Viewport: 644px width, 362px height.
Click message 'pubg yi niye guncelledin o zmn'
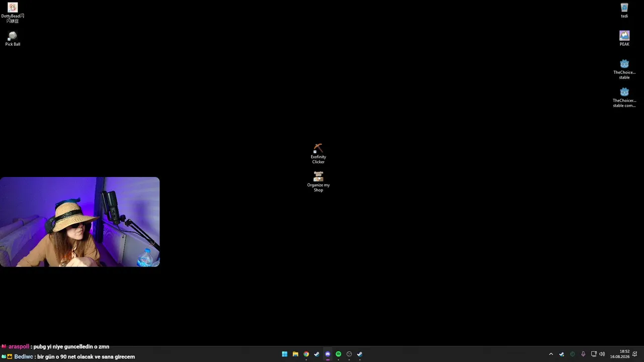coord(71,346)
